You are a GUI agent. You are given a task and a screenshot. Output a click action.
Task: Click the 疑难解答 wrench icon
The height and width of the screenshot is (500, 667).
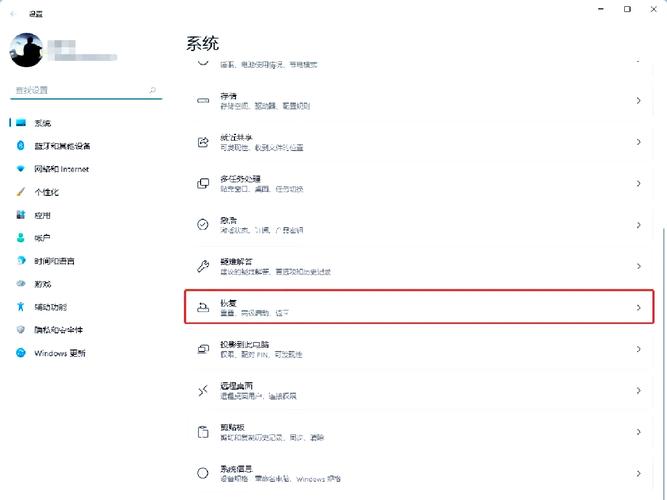203,266
